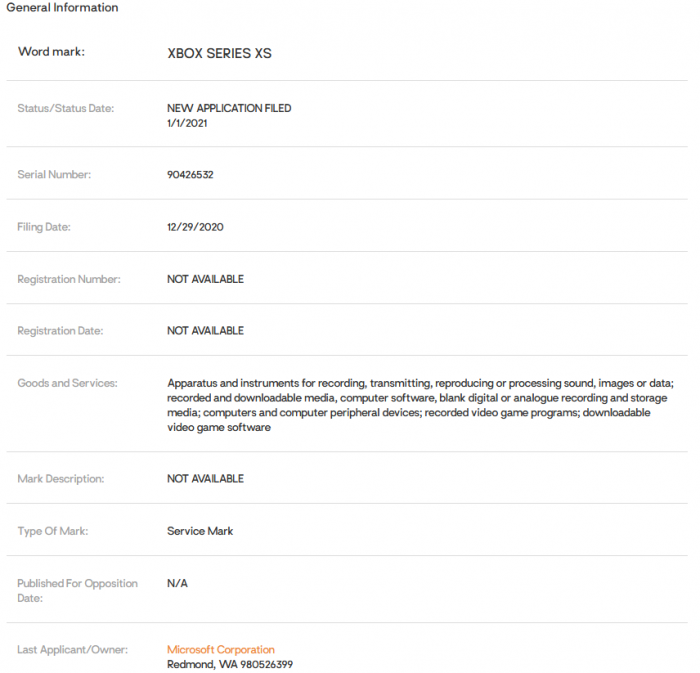Image resolution: width=700 pixels, height=673 pixels.
Task: Click the Filing Date field label
Action: (x=44, y=227)
